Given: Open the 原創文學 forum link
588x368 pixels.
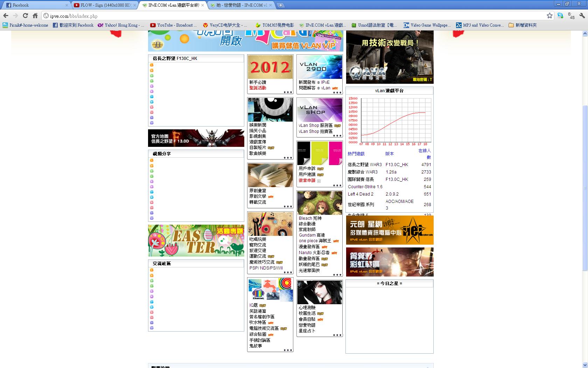Looking at the screenshot, I should [258, 196].
